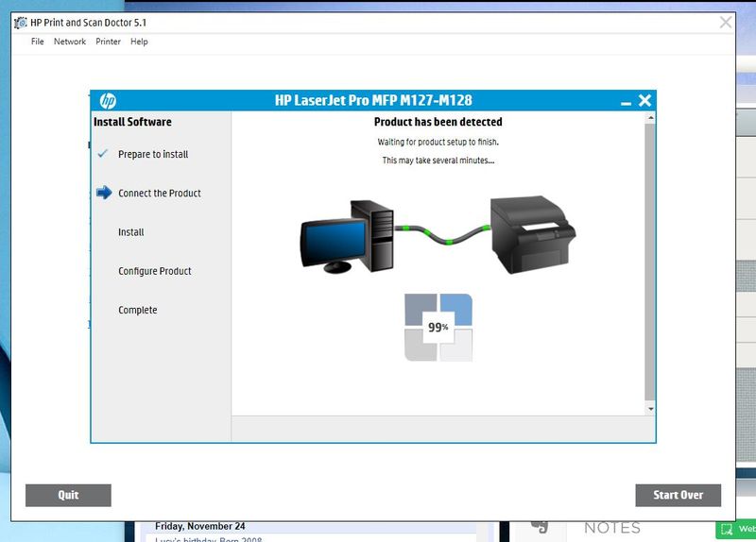Click the green Web button at bottom right
756x542 pixels.
tap(738, 530)
